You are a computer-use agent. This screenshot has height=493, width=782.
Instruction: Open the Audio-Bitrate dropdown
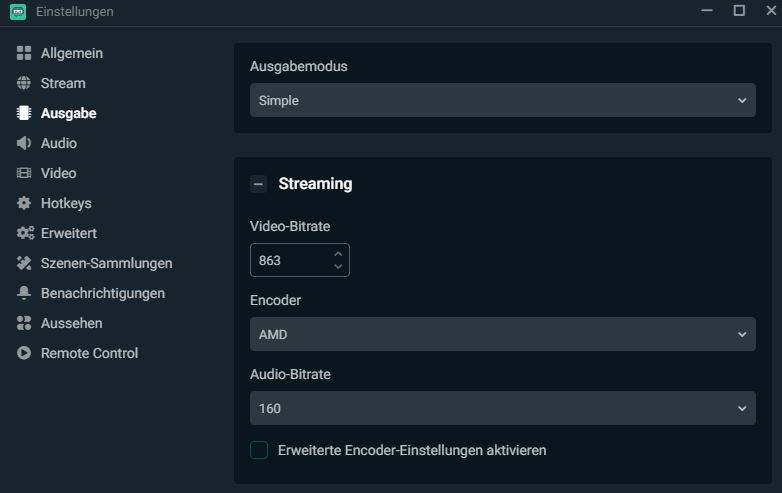(x=502, y=408)
